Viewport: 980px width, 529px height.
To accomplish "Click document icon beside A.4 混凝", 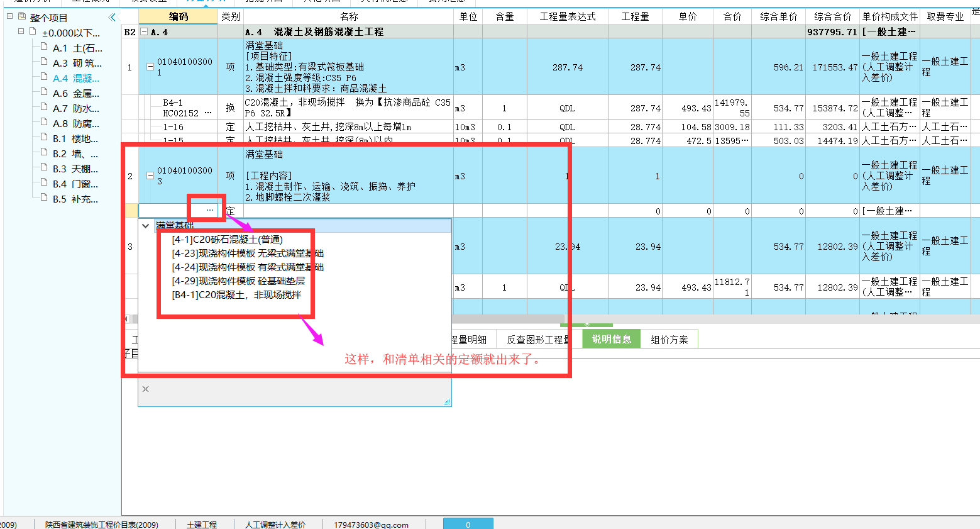I will click(44, 77).
